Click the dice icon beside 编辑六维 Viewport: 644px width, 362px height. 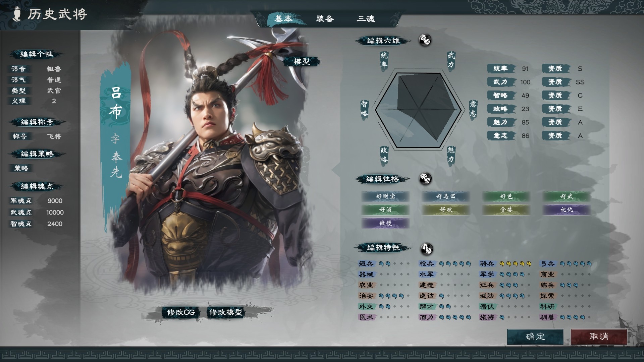pos(425,40)
